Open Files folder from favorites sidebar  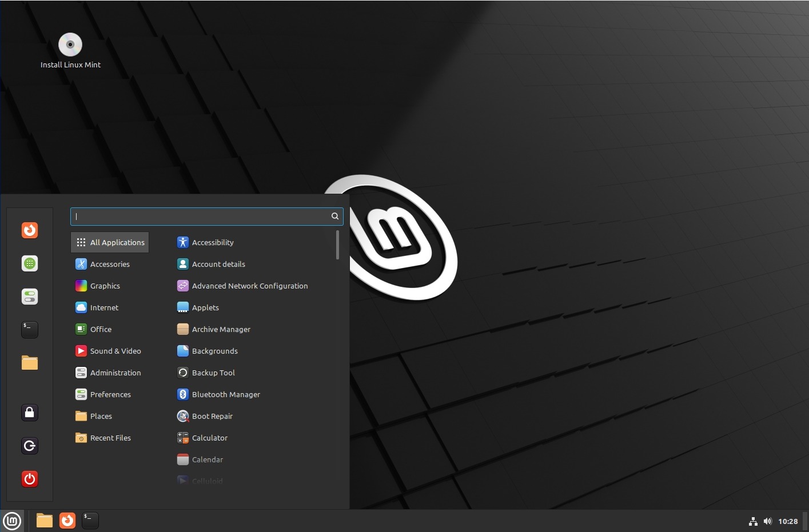pyautogui.click(x=30, y=363)
